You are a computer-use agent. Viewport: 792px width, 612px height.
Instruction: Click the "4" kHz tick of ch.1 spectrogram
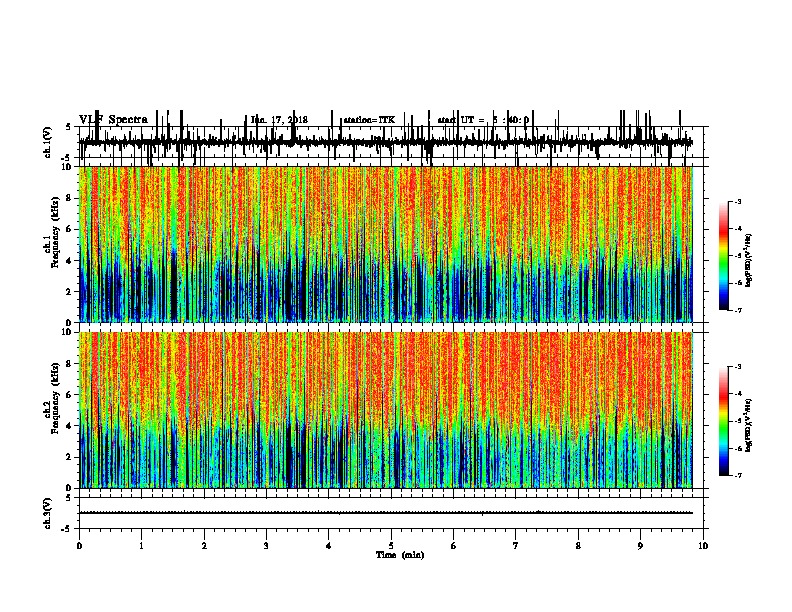coord(70,261)
